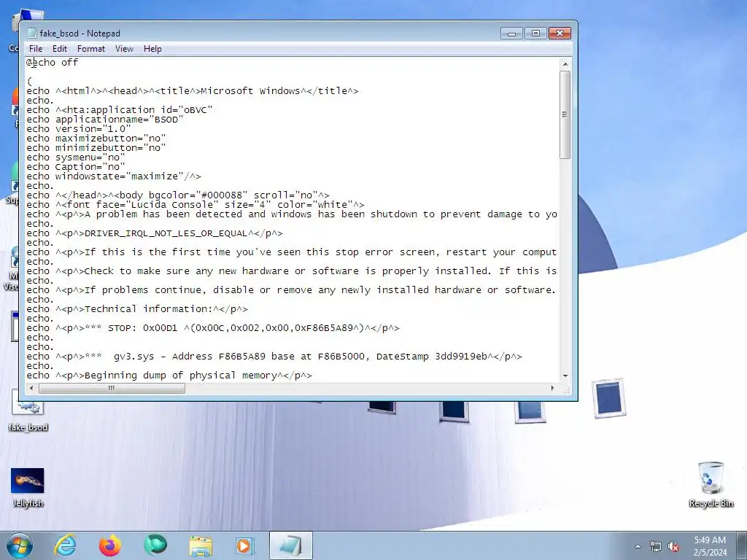Click the line version="1.0"
747x560 pixels.
click(x=79, y=129)
